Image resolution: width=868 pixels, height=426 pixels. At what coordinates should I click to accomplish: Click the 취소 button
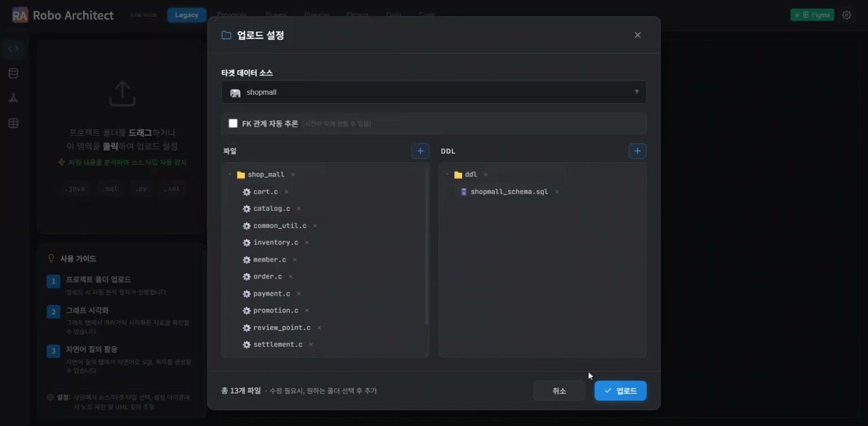pyautogui.click(x=559, y=391)
